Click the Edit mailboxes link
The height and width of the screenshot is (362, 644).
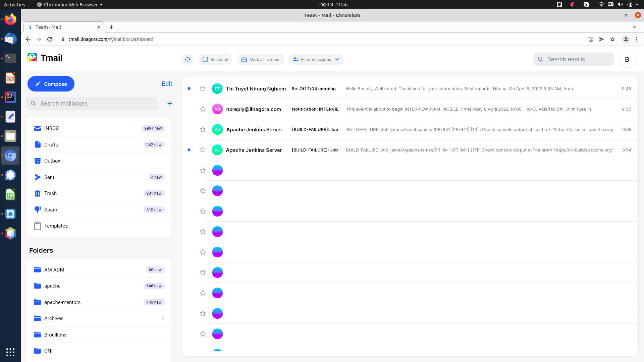[x=167, y=84]
